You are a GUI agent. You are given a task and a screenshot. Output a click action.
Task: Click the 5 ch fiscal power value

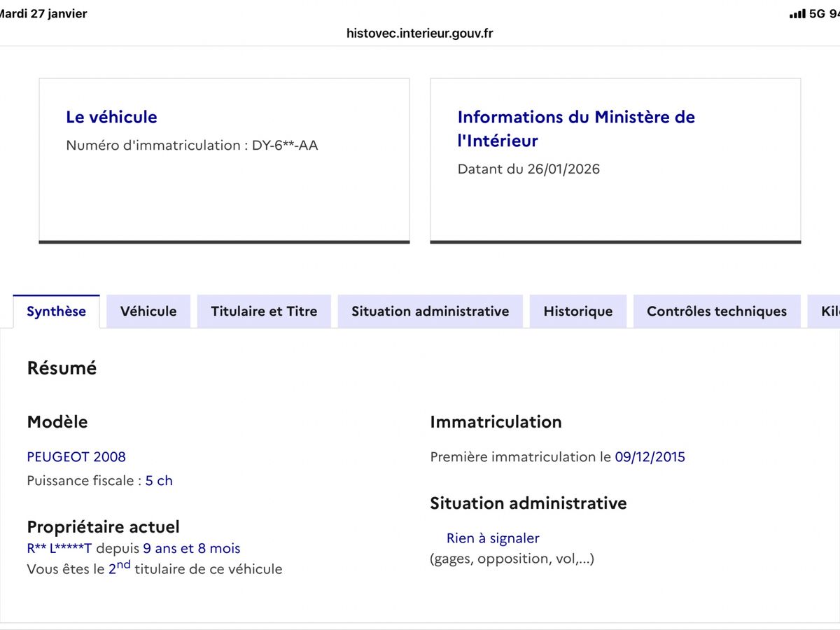[x=159, y=481]
